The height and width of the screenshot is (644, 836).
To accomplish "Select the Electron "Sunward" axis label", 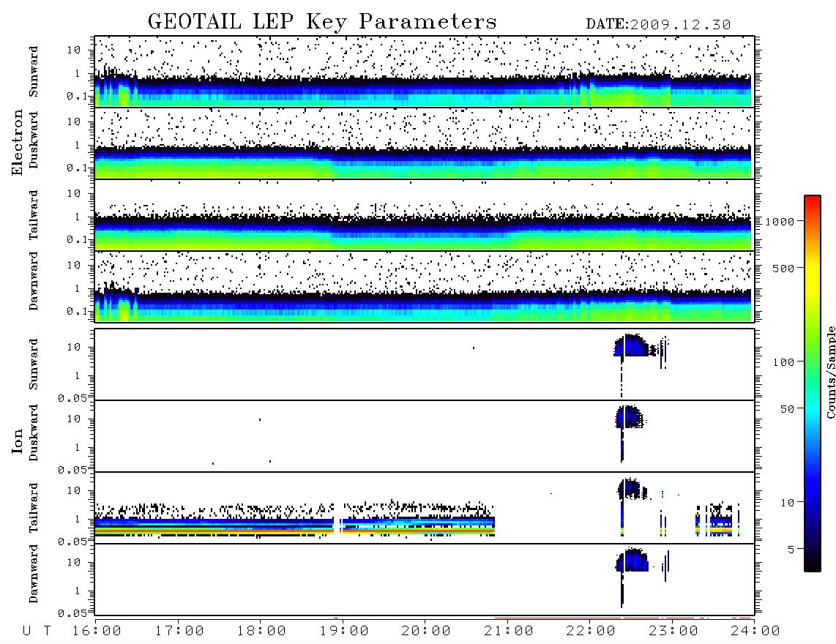I will (x=34, y=72).
